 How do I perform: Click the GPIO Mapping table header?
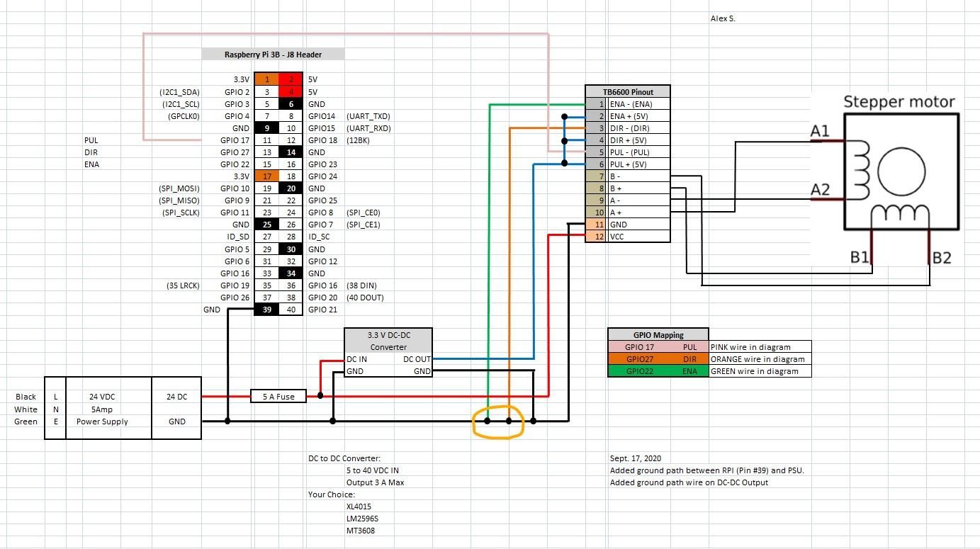tap(658, 334)
